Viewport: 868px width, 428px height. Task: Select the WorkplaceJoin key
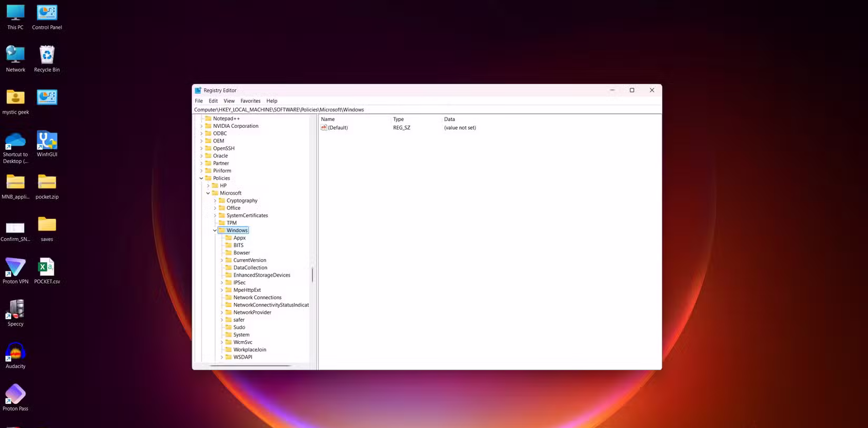coord(249,350)
